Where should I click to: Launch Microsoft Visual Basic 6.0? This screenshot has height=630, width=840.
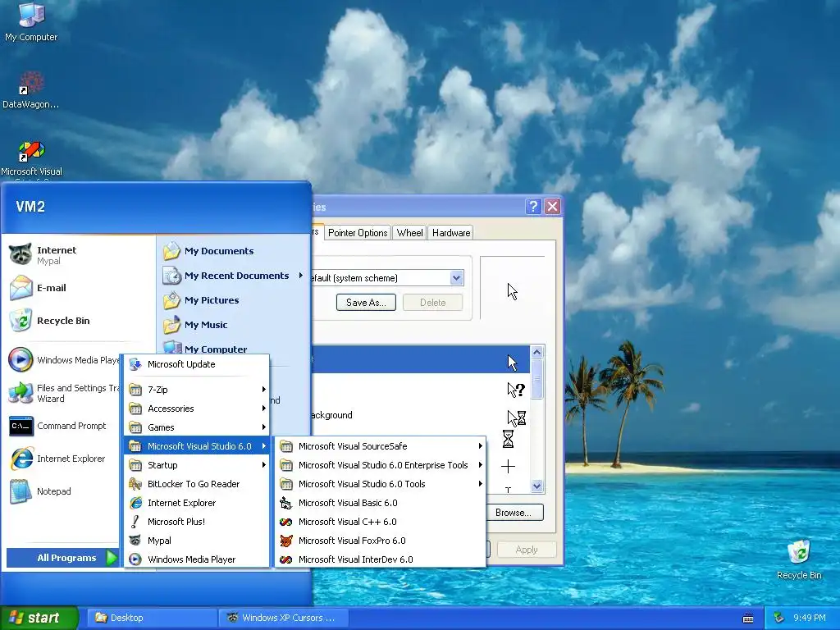381,503
